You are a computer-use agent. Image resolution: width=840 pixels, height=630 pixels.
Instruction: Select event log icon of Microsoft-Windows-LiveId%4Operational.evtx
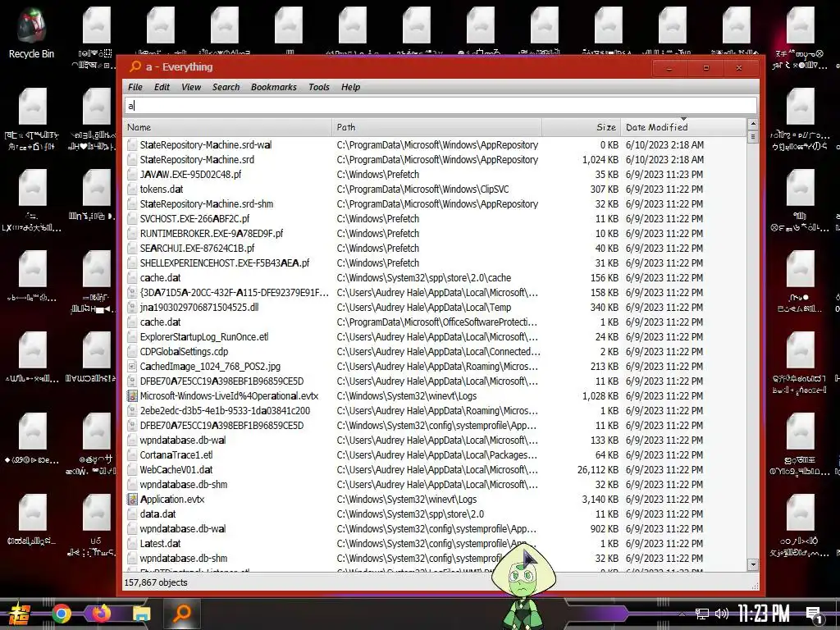[x=132, y=396]
